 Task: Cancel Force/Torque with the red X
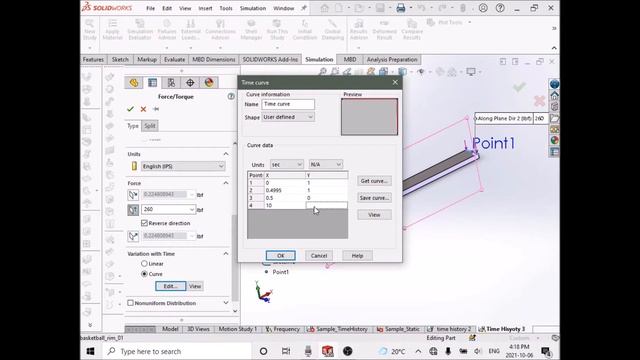[143, 109]
